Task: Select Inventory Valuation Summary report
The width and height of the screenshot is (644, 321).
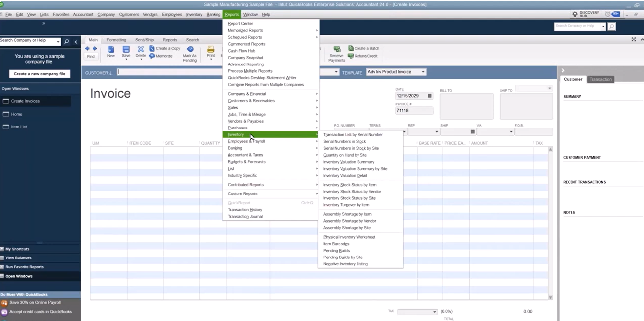Action: point(349,162)
